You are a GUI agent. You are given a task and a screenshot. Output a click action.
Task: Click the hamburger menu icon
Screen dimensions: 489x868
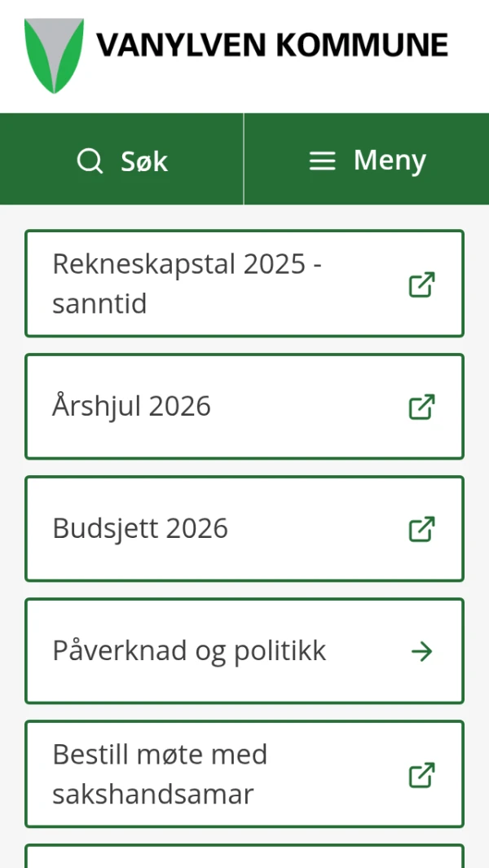[323, 161]
